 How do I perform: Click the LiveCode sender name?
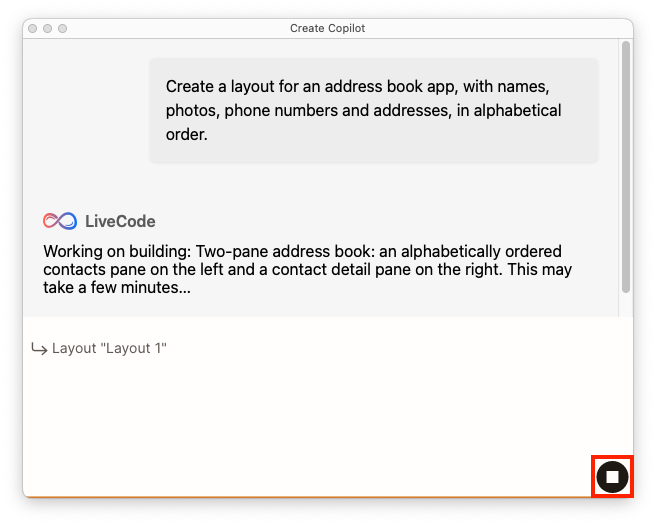pos(120,221)
